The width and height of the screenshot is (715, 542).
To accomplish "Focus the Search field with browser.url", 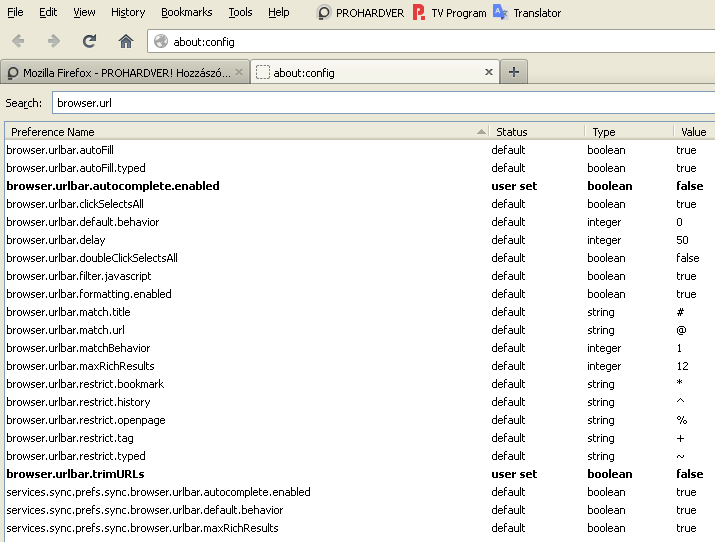I will click(383, 103).
